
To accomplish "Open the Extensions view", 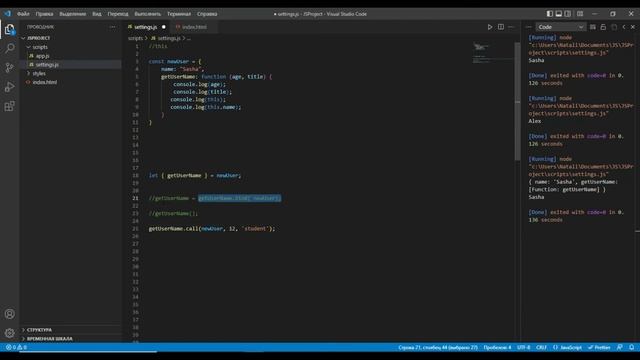I will 9,106.
